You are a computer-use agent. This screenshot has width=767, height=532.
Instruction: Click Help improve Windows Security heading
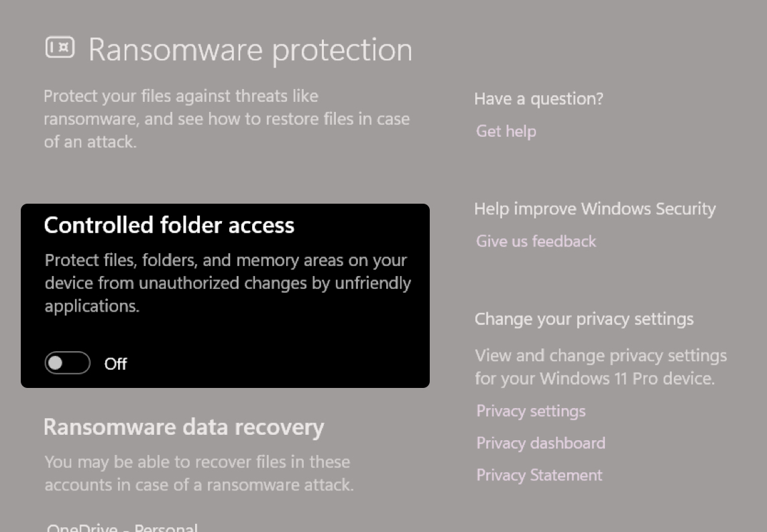point(595,208)
